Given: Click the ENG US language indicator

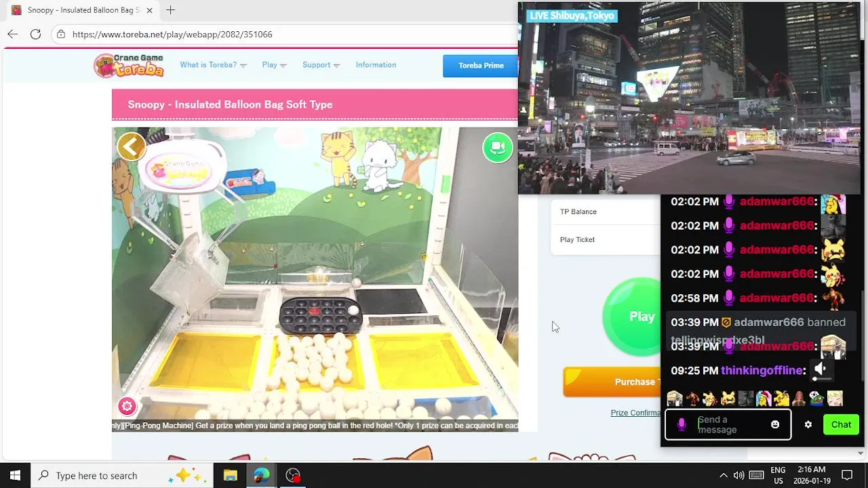Looking at the screenshot, I should (x=778, y=475).
